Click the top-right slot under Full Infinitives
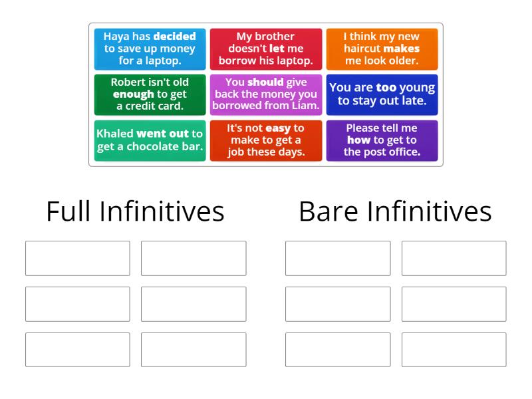The width and height of the screenshot is (532, 399). point(194,259)
